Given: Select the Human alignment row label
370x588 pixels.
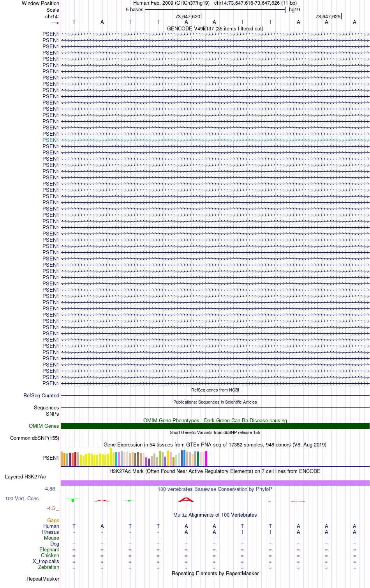Looking at the screenshot, I should tap(51, 526).
